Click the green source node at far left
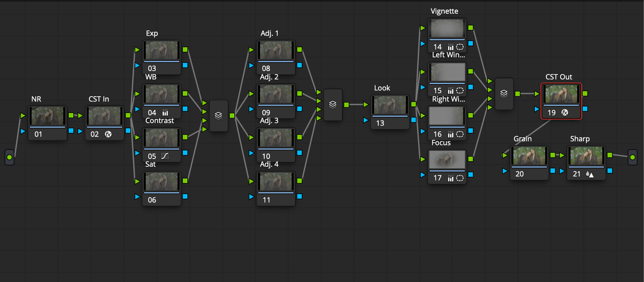The image size is (644, 282). pyautogui.click(x=10, y=157)
